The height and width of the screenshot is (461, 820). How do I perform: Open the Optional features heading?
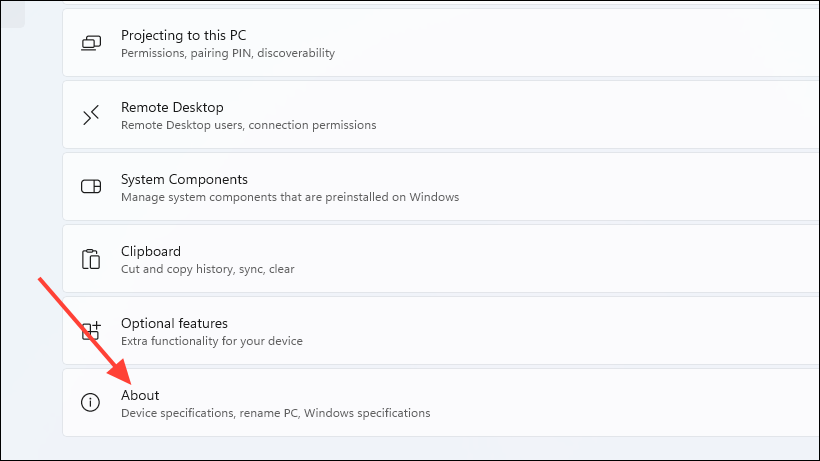174,323
